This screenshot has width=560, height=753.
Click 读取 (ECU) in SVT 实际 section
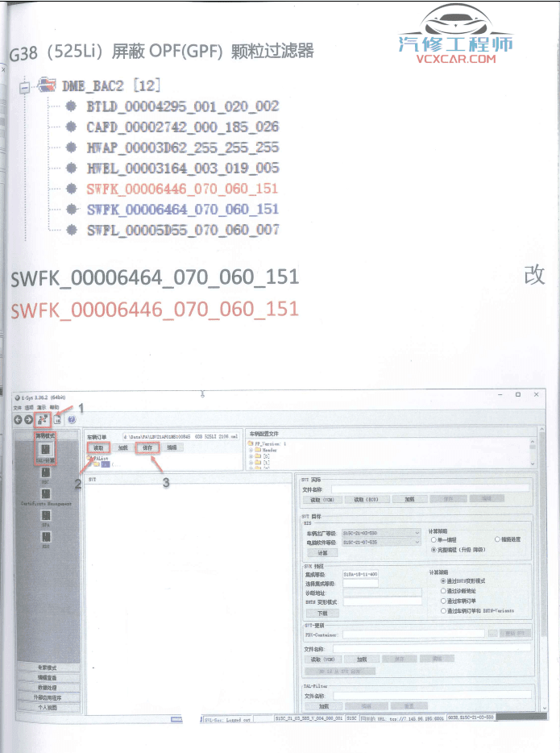tap(366, 499)
